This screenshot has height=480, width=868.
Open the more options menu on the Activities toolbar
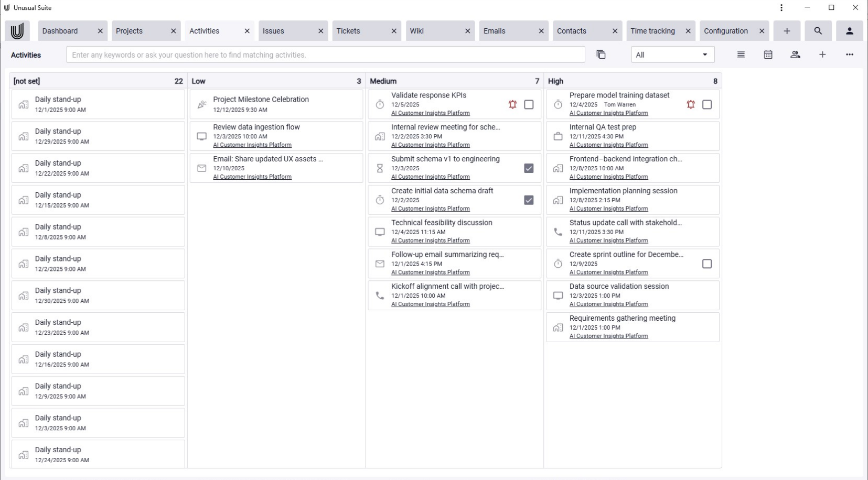point(850,54)
